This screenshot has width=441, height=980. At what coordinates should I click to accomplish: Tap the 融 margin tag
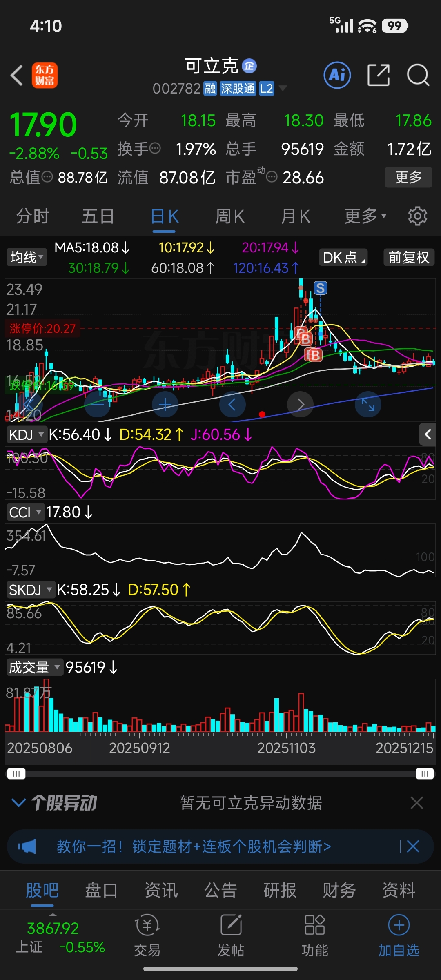coord(210,88)
